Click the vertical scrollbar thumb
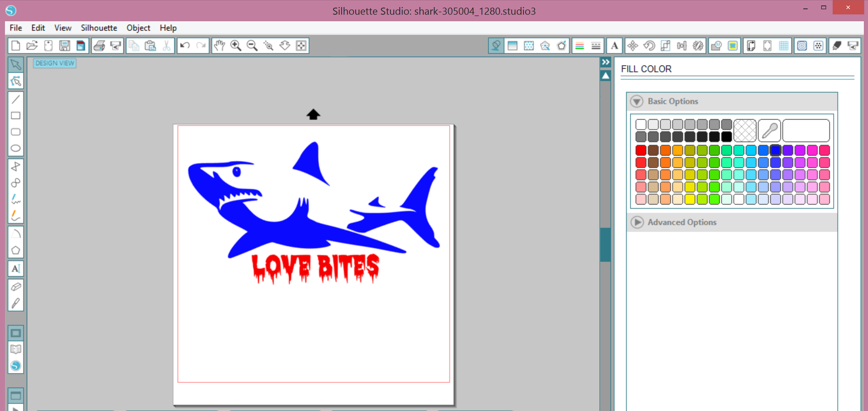868x411 pixels. (605, 245)
